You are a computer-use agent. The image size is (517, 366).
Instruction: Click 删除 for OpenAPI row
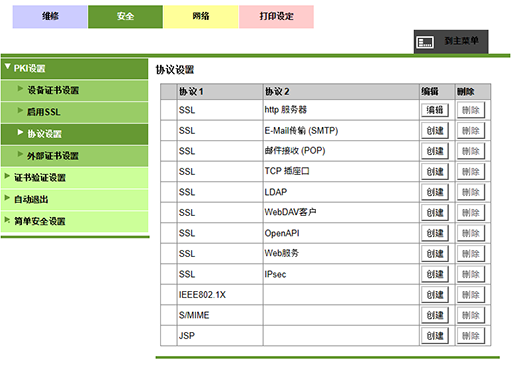pyautogui.click(x=470, y=233)
